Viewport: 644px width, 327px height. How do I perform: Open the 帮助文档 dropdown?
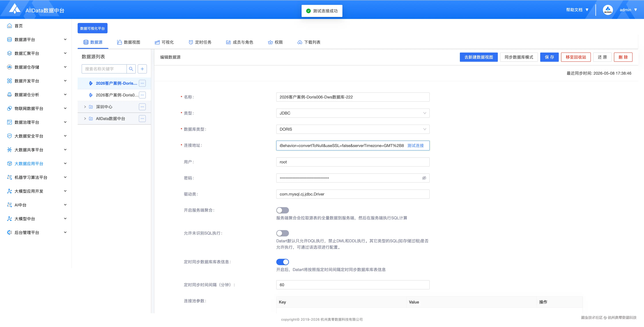click(577, 10)
